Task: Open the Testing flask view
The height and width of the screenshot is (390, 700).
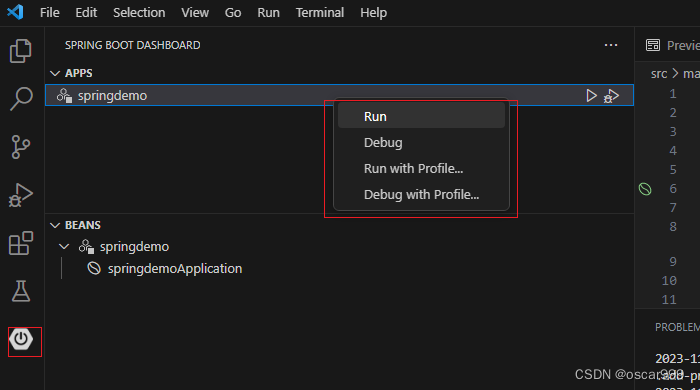Action: click(21, 291)
